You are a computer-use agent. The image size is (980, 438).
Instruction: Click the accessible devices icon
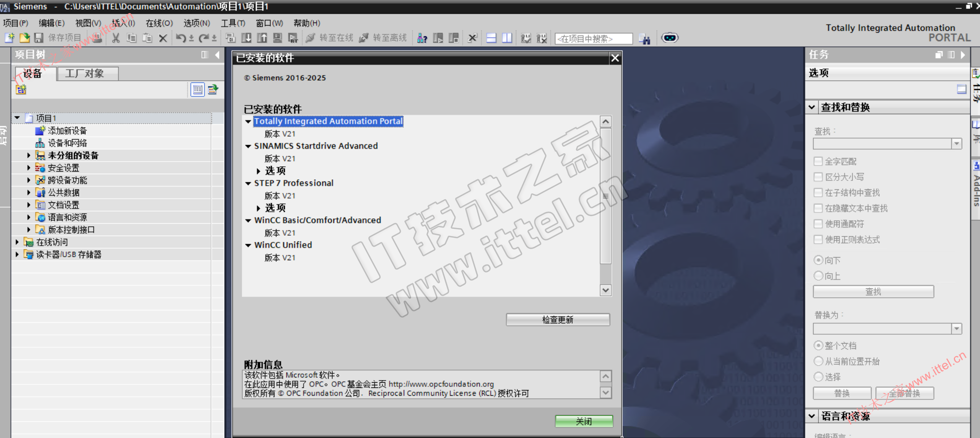422,38
